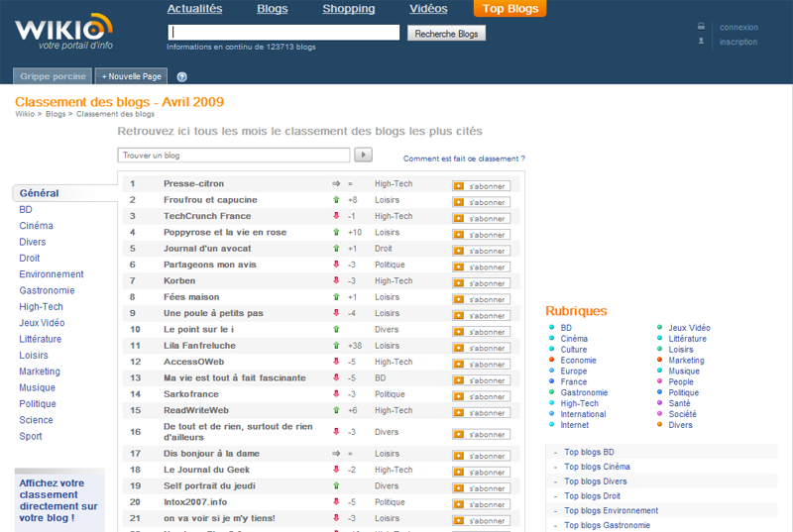This screenshot has height=532, width=793.
Task: Click the Wikio logo
Action: 63,32
